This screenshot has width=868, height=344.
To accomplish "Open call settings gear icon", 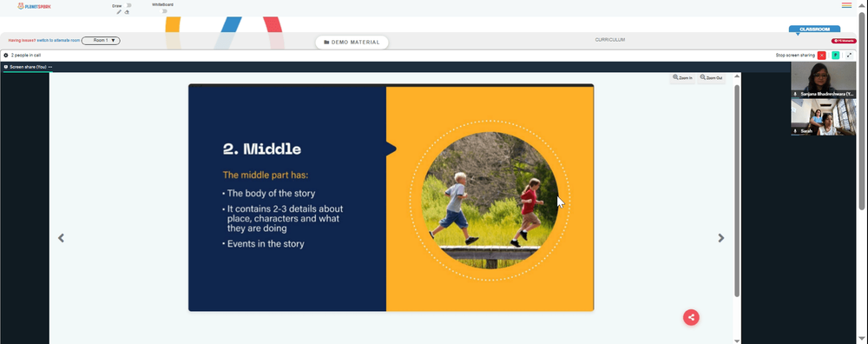I will pos(5,56).
